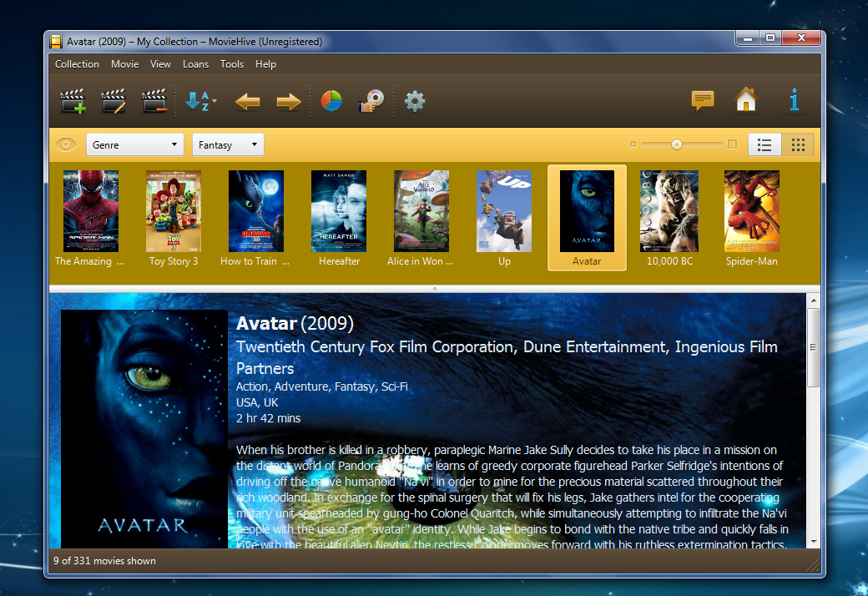
Task: Open the Collection menu
Action: (77, 64)
